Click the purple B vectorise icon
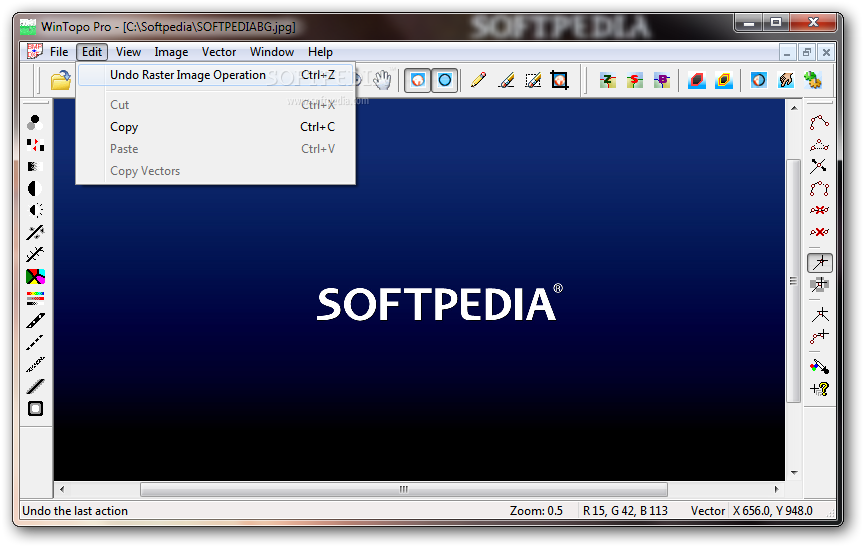The height and width of the screenshot is (547, 864). [661, 80]
